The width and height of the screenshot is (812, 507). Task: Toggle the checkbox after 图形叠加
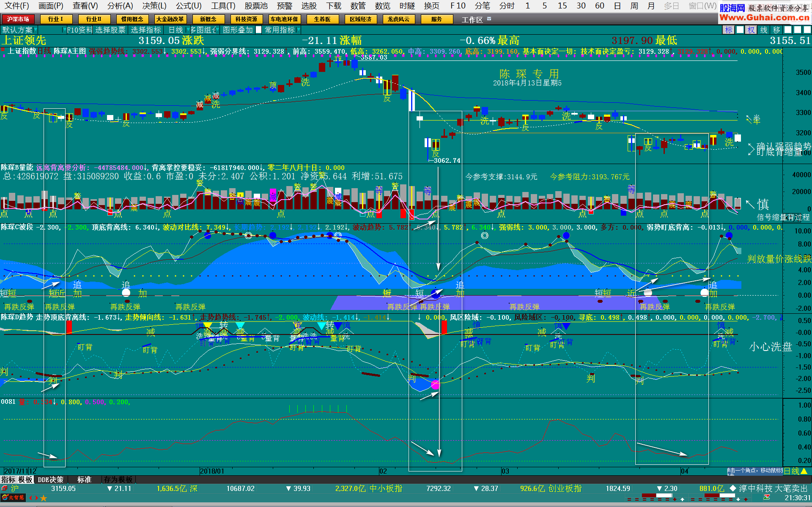coord(258,30)
